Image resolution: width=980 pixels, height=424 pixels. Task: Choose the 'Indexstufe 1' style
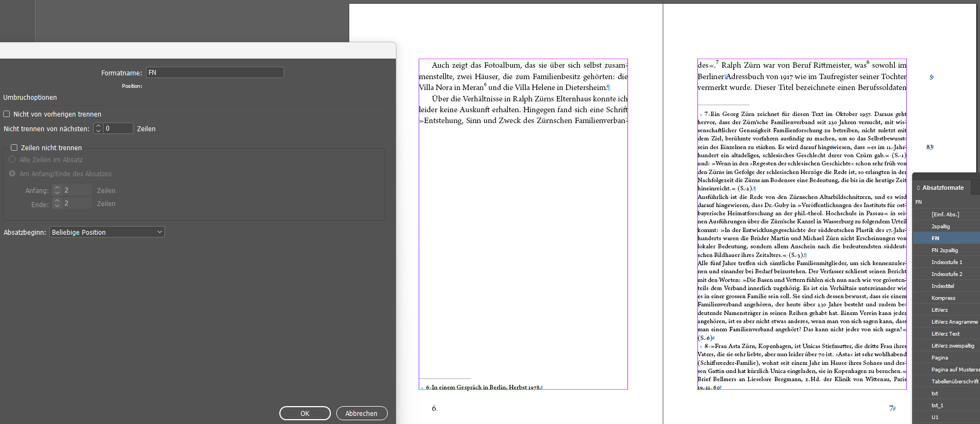coord(946,262)
